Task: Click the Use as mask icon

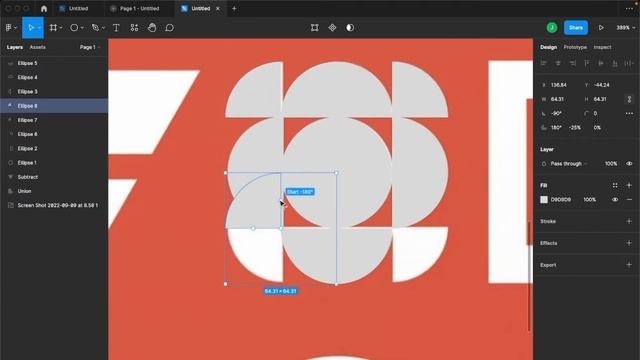Action: [x=350, y=28]
